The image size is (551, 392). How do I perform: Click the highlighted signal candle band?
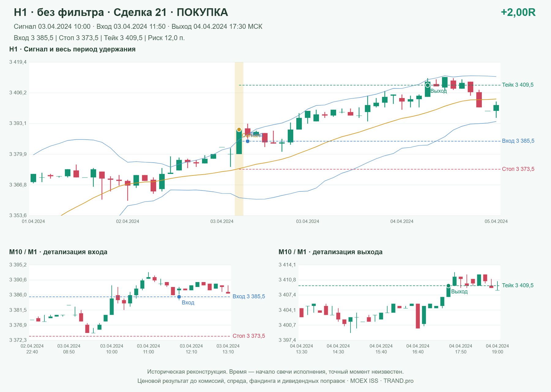click(239, 139)
